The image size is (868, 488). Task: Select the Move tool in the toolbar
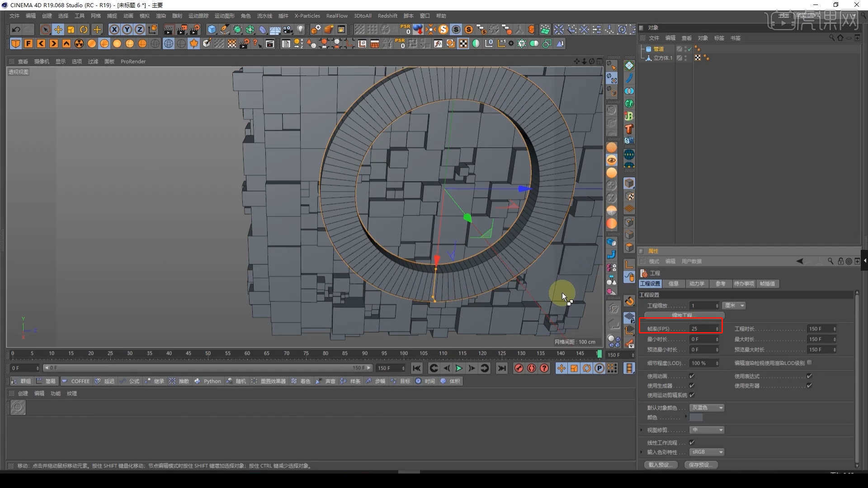pyautogui.click(x=58, y=29)
